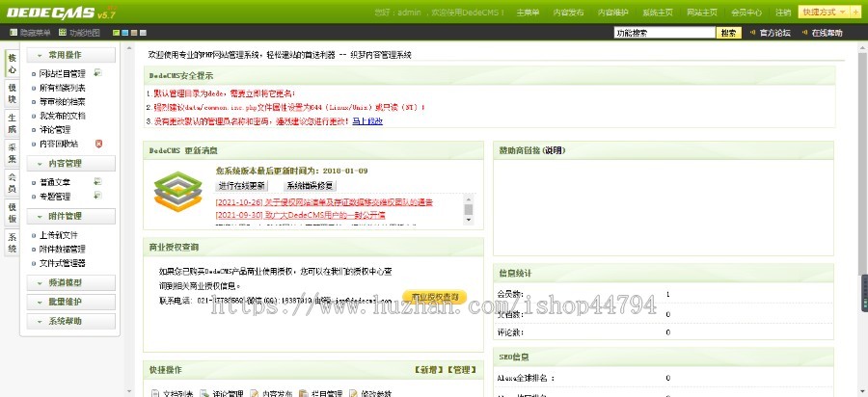
Task: Click the 进行在线更新 button
Action: [241, 186]
